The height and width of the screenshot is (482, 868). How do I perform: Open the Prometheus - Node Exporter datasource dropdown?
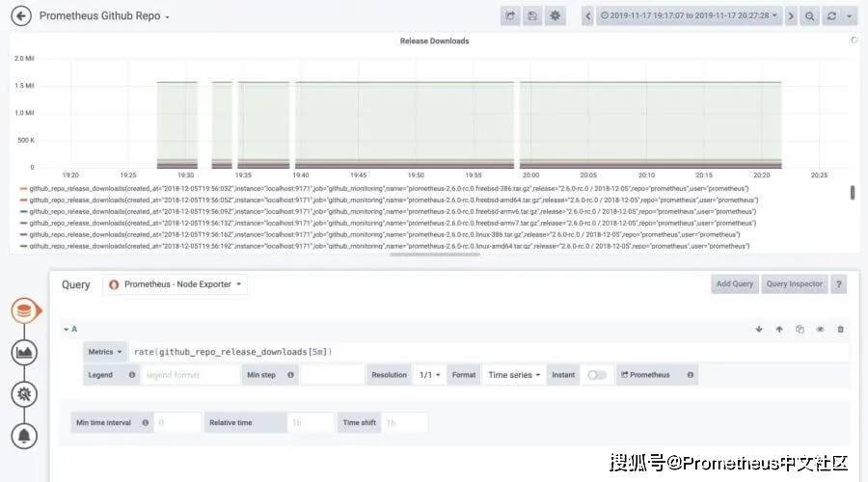pyautogui.click(x=175, y=284)
